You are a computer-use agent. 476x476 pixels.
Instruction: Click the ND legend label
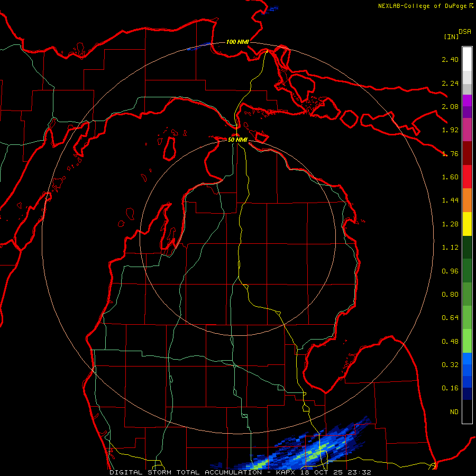tap(454, 412)
